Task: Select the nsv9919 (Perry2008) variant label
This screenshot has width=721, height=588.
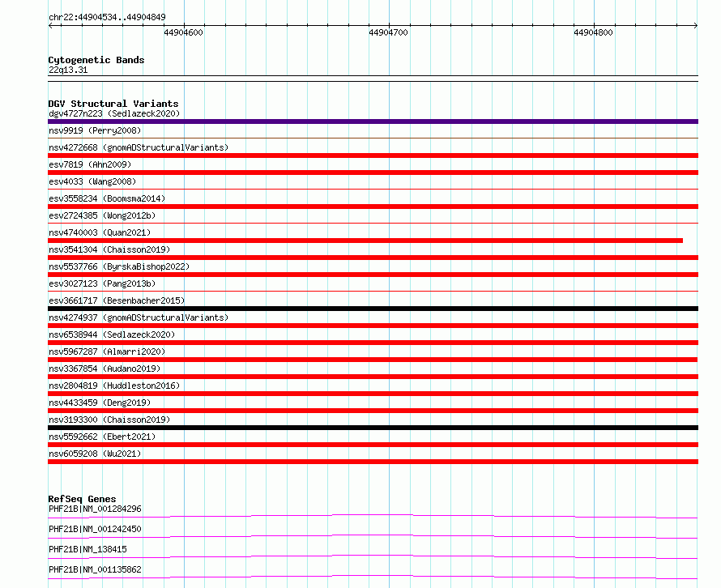Action: tap(95, 130)
